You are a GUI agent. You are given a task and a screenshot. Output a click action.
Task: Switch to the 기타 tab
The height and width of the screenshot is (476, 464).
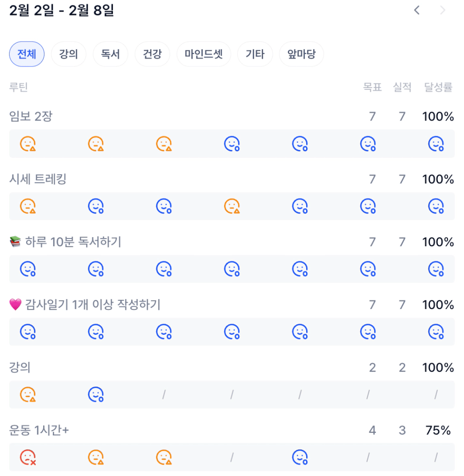coord(255,54)
